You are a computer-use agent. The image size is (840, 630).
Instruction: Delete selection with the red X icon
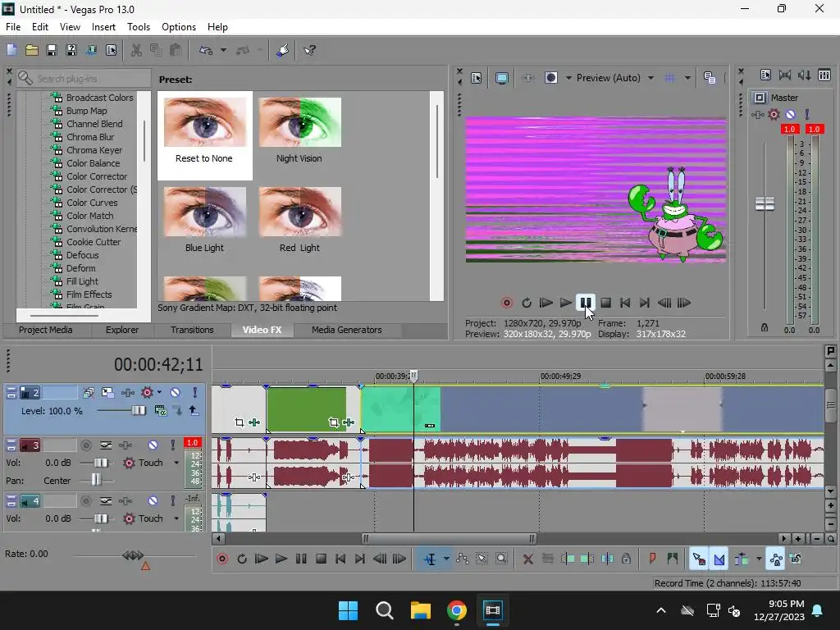pos(527,559)
